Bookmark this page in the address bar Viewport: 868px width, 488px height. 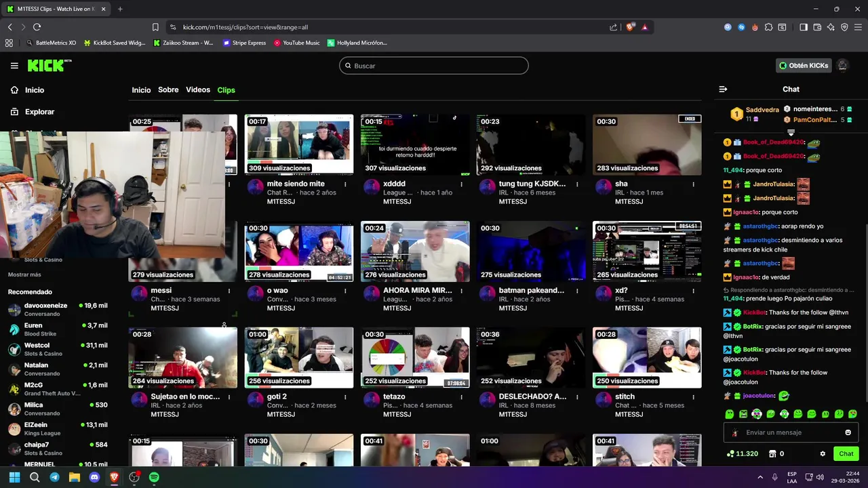coord(155,27)
